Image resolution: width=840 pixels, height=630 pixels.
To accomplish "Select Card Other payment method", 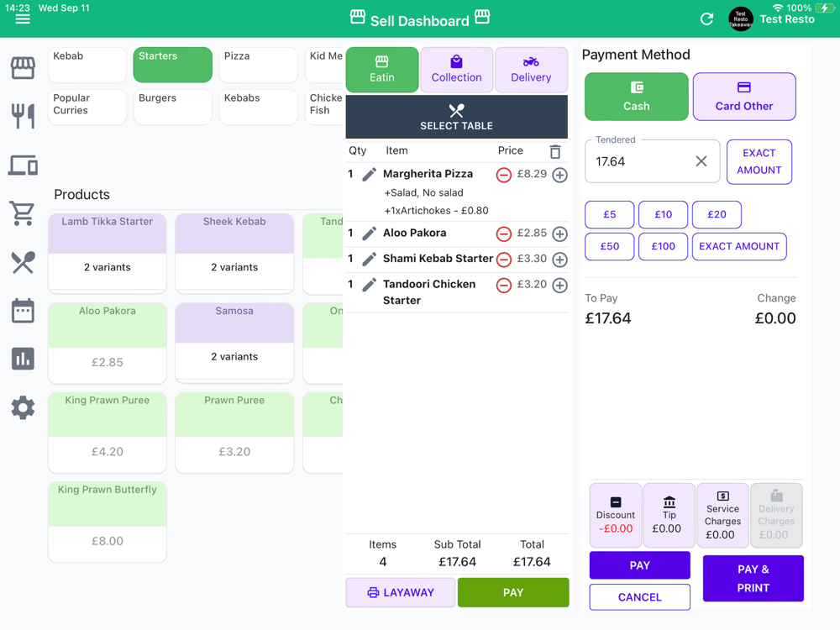I will pyautogui.click(x=744, y=97).
